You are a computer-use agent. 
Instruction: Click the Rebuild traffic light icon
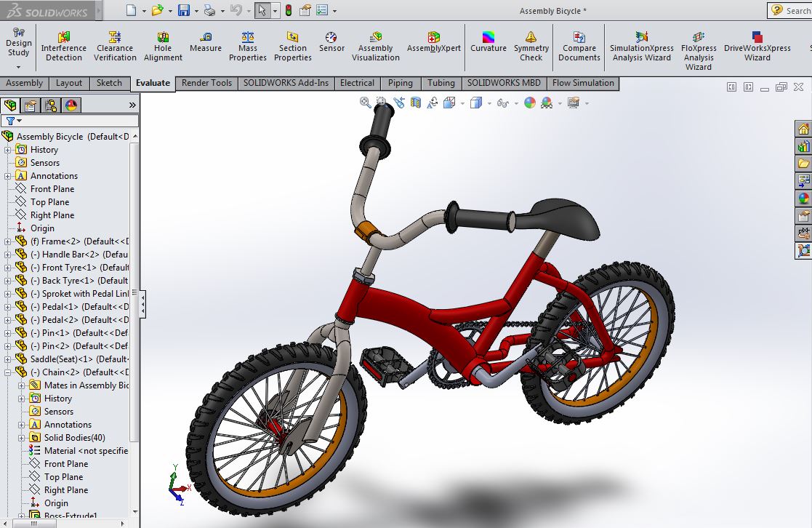(289, 10)
